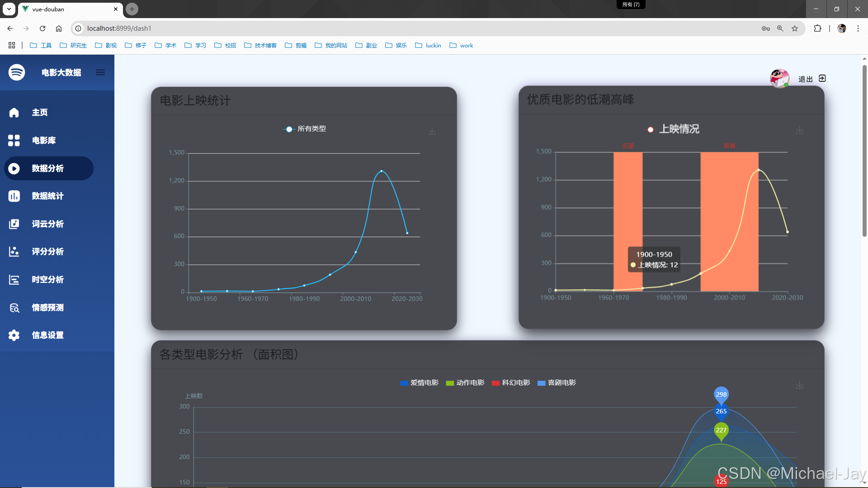This screenshot has height=488, width=868.
Task: Click the sidebar hamburger collapse icon
Action: pos(100,72)
